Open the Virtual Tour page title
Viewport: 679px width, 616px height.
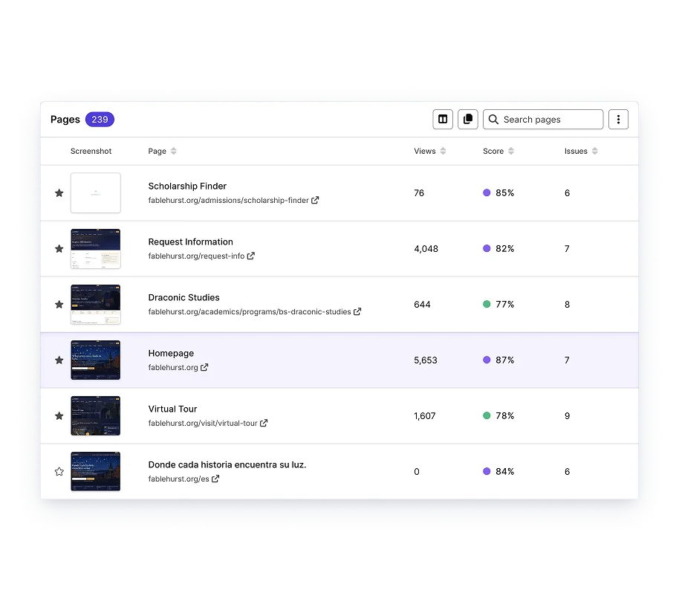coord(172,409)
